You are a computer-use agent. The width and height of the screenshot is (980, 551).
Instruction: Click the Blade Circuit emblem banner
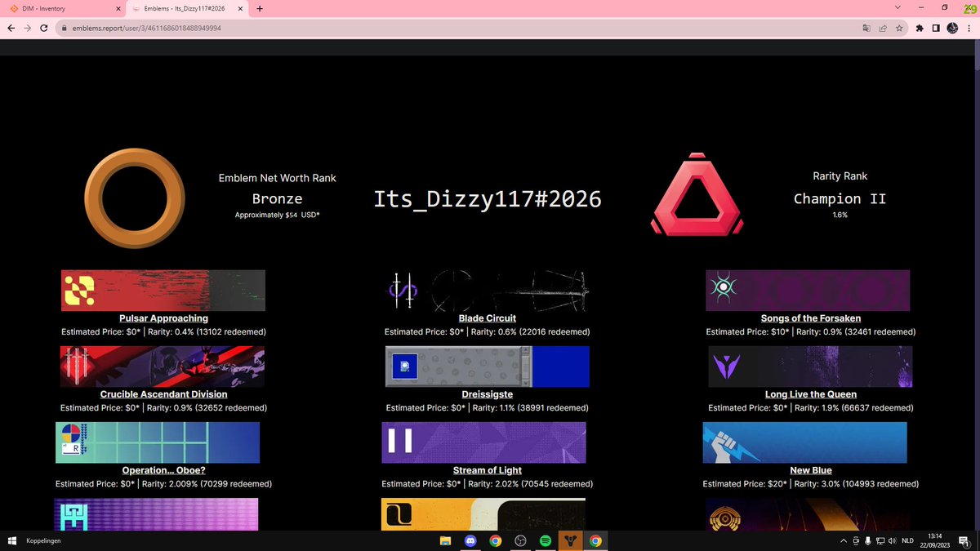point(488,291)
